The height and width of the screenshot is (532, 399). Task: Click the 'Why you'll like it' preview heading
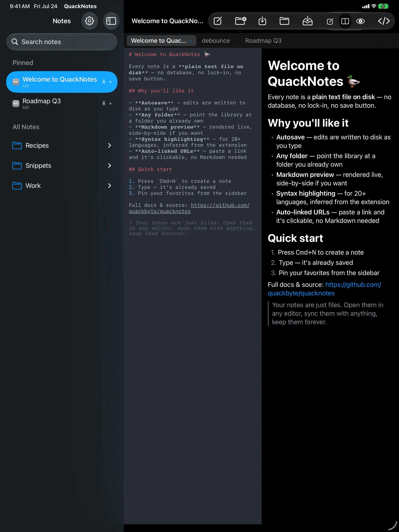308,123
